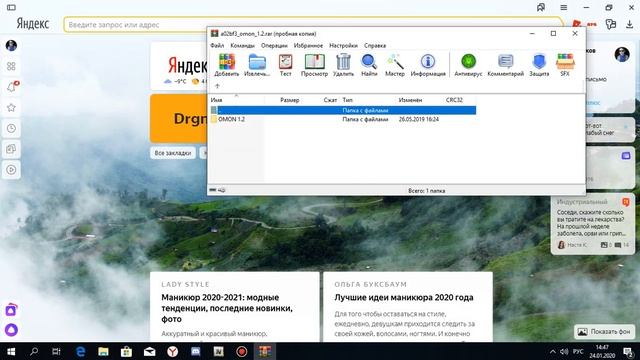Show hidden system tray icons chevron
The height and width of the screenshot is (360, 640).
(x=553, y=351)
